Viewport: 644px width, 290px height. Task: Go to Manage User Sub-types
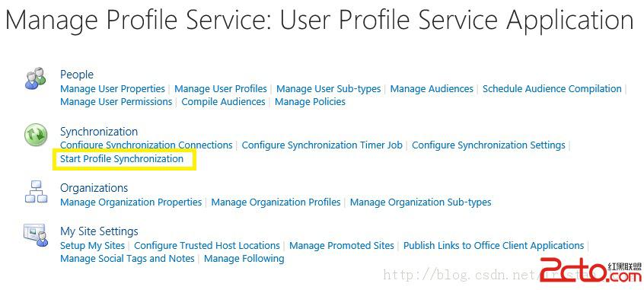(329, 89)
